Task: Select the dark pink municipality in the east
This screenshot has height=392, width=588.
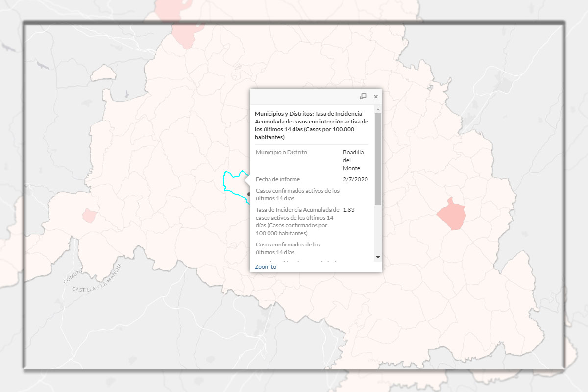Action: point(451,214)
